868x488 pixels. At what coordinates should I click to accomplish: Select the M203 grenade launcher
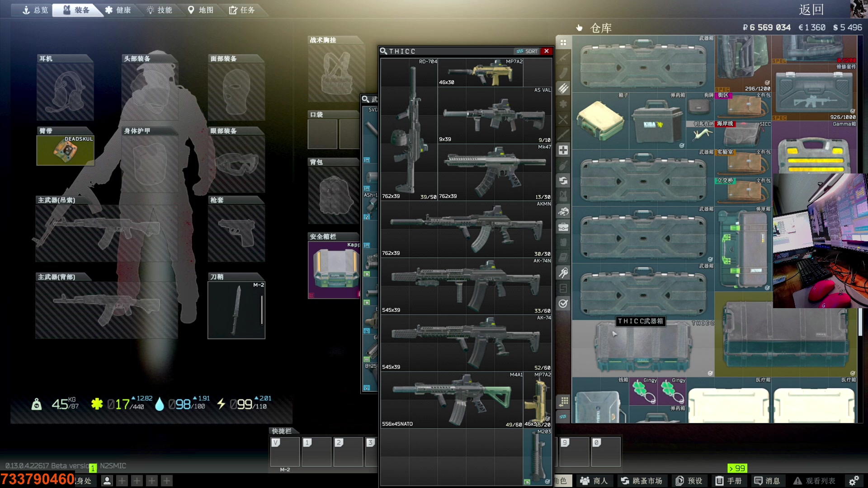(538, 457)
